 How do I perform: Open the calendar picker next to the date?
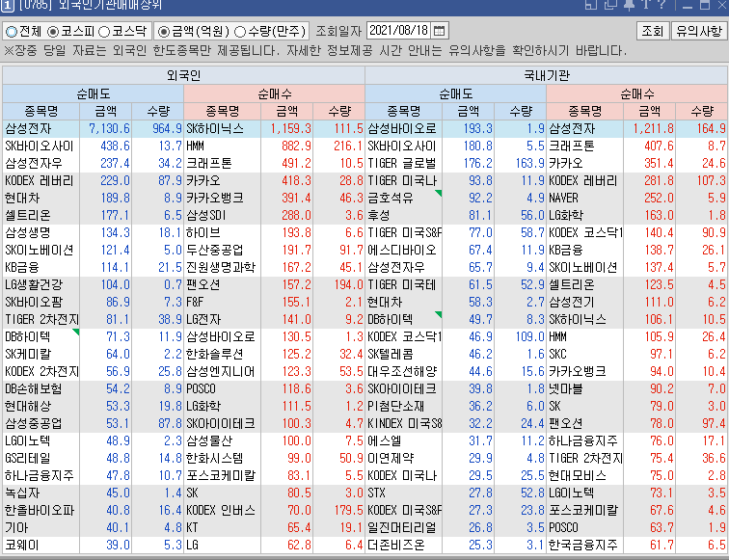point(439,31)
